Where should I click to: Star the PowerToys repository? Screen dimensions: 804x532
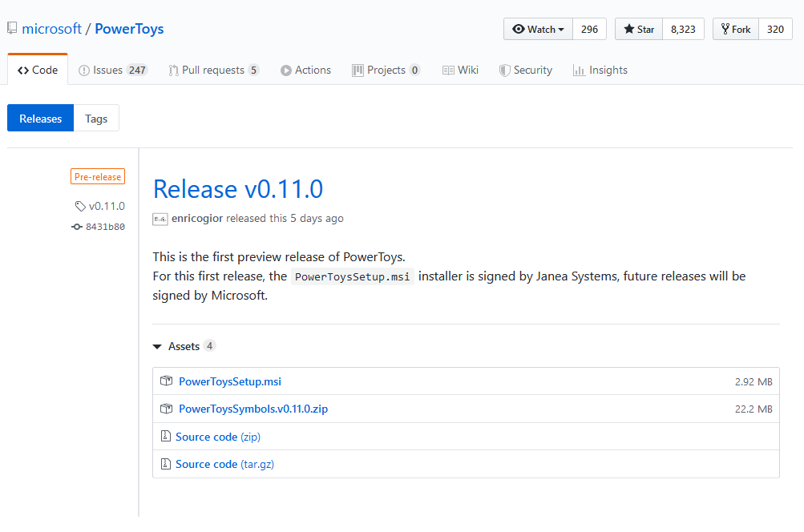click(639, 29)
